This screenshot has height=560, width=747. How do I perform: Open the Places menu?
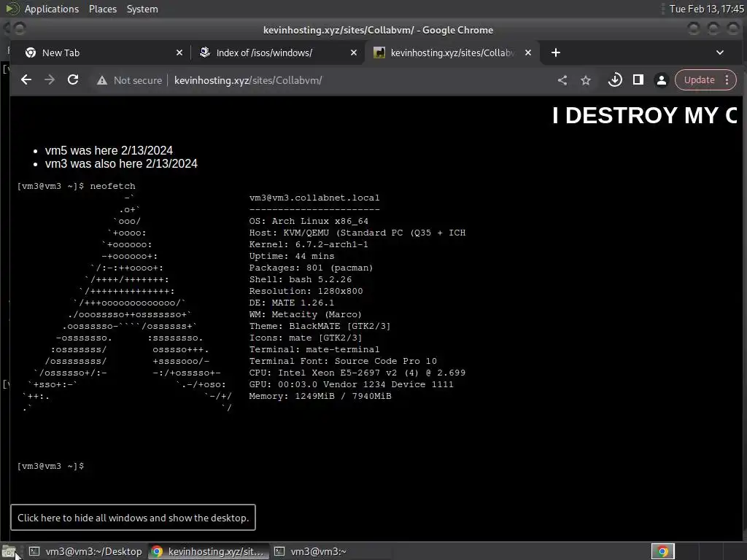point(102,9)
